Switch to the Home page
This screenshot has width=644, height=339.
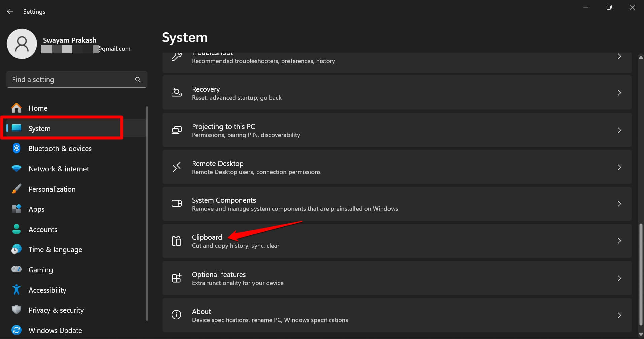(x=38, y=108)
